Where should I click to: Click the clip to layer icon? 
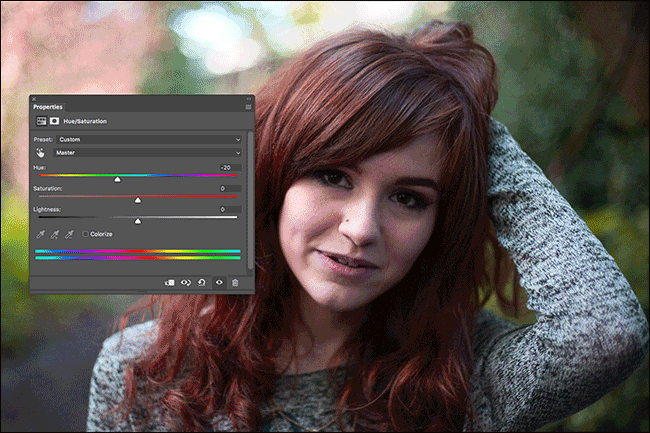pyautogui.click(x=169, y=283)
